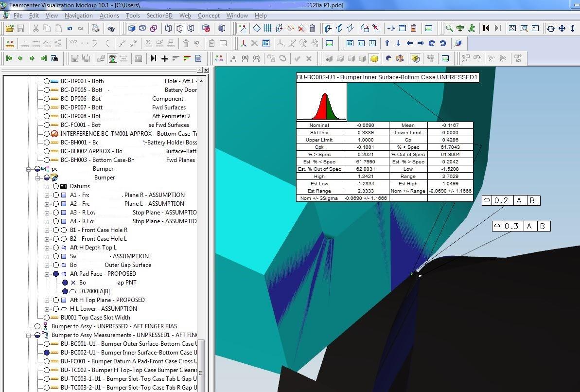Collapse Bumper to Assy Measurements node
The height and width of the screenshot is (392, 580).
29,336
